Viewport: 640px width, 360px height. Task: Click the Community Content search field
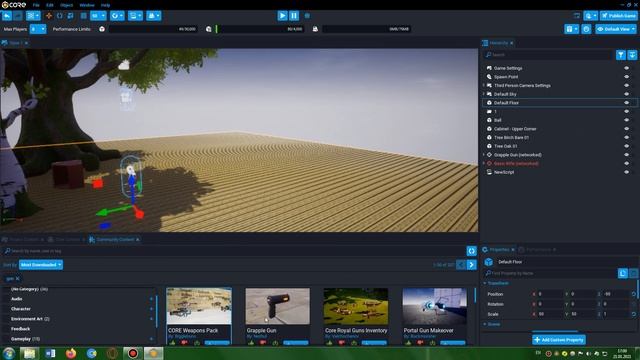tap(233, 251)
